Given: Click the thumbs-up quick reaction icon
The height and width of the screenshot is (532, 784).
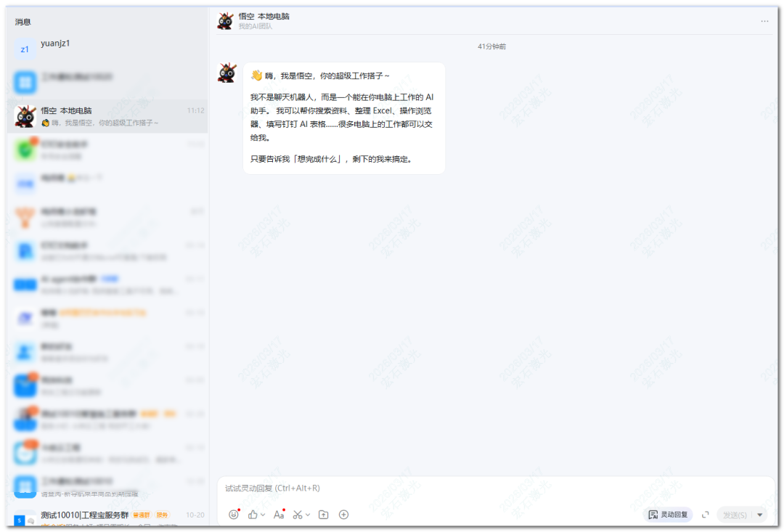Looking at the screenshot, I should point(253,515).
